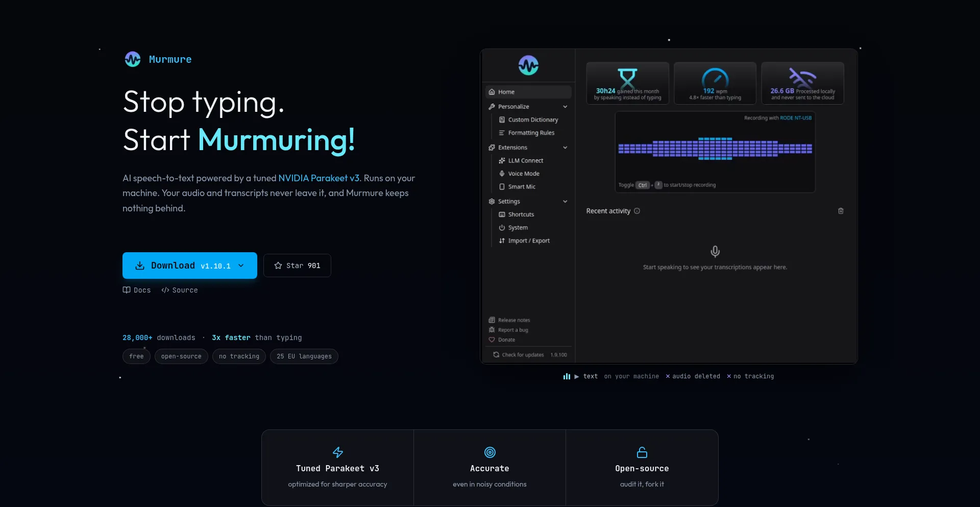The height and width of the screenshot is (507, 980).
Task: Click the Murmure logo icon in the page header
Action: (x=133, y=59)
